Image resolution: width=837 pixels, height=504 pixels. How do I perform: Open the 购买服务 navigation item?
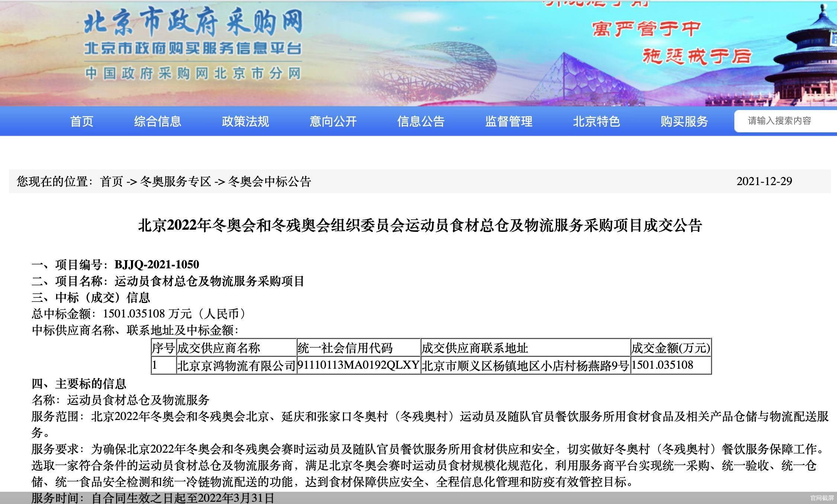(684, 121)
